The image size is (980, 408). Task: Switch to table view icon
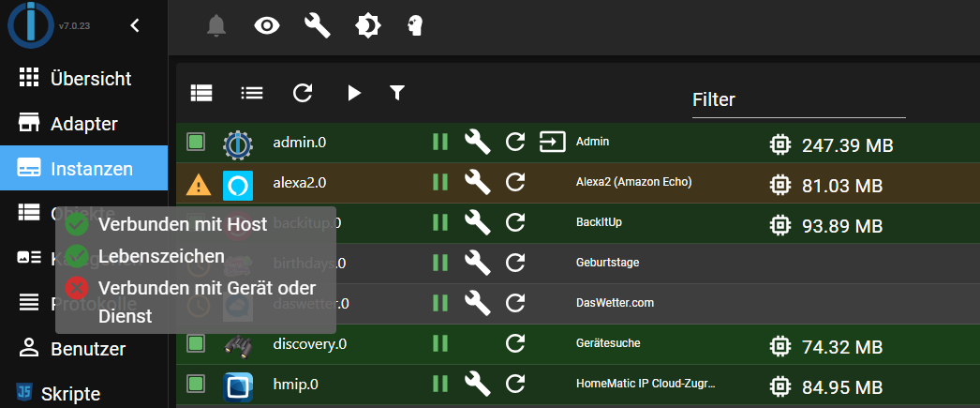point(201,93)
